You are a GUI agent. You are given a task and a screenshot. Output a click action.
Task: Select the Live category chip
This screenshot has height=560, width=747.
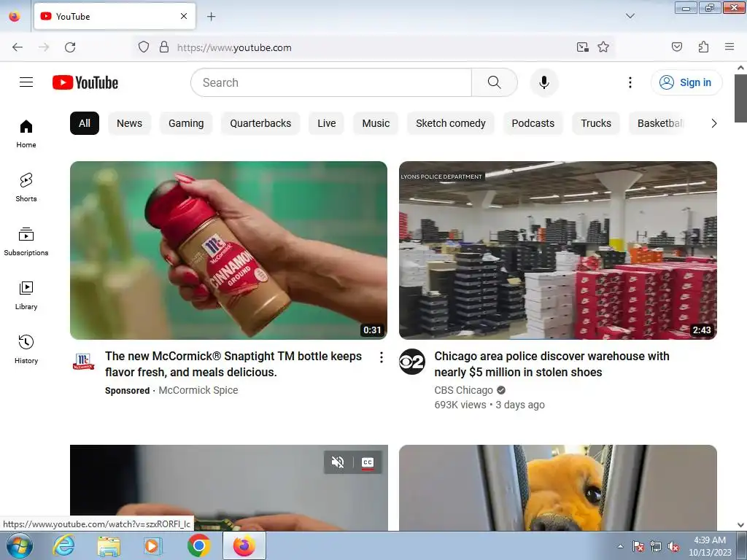326,123
